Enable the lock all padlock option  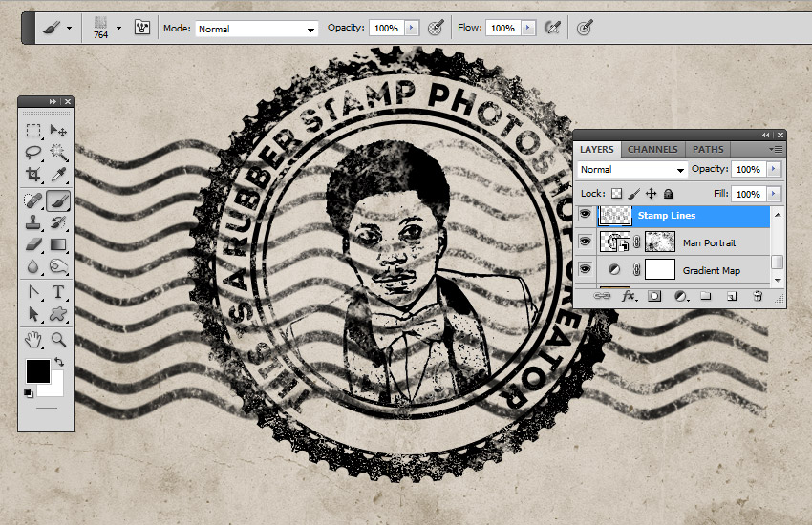tap(669, 194)
